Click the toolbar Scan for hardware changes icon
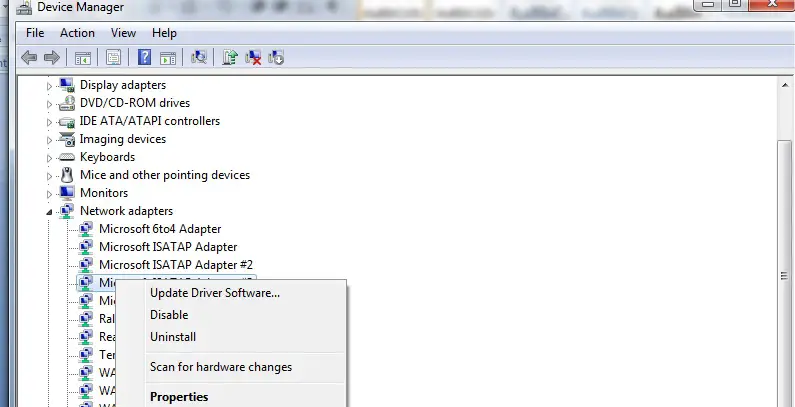Viewport: 795px width, 407px height. [x=199, y=57]
